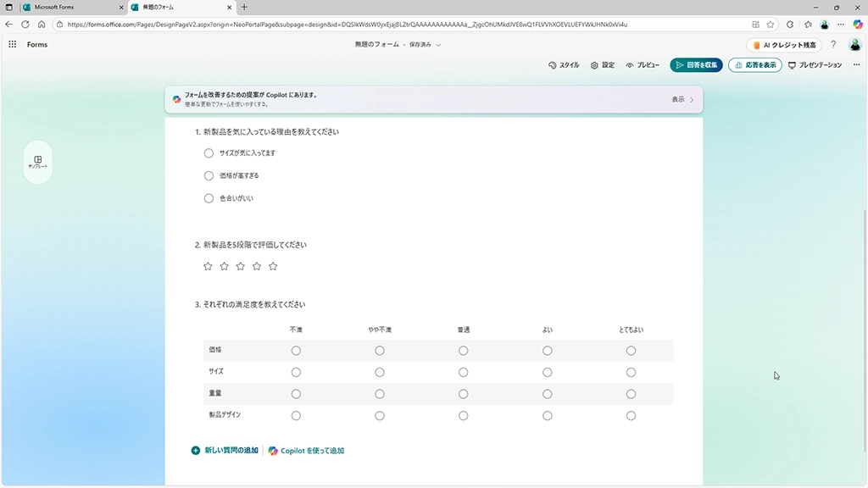Select the 価格が高すぎる radio option
This screenshot has width=868, height=488.
click(x=209, y=175)
